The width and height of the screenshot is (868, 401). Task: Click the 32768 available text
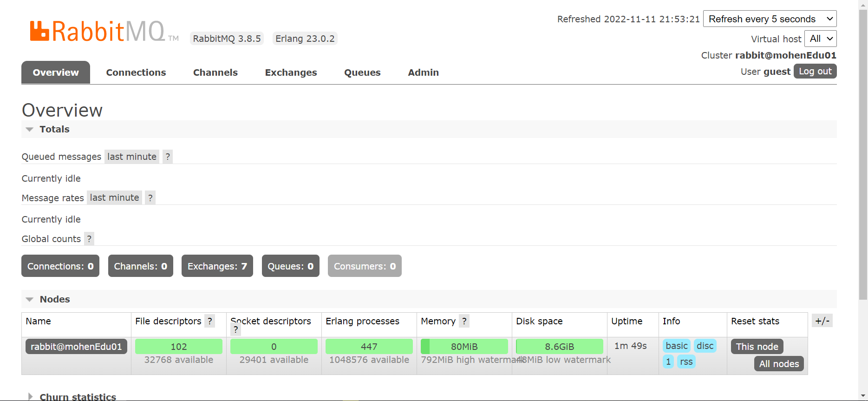179,360
